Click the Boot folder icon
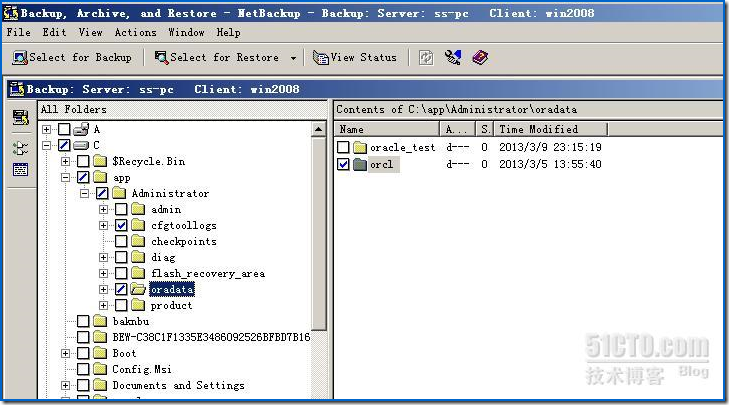This screenshot has width=729, height=405. (x=100, y=353)
